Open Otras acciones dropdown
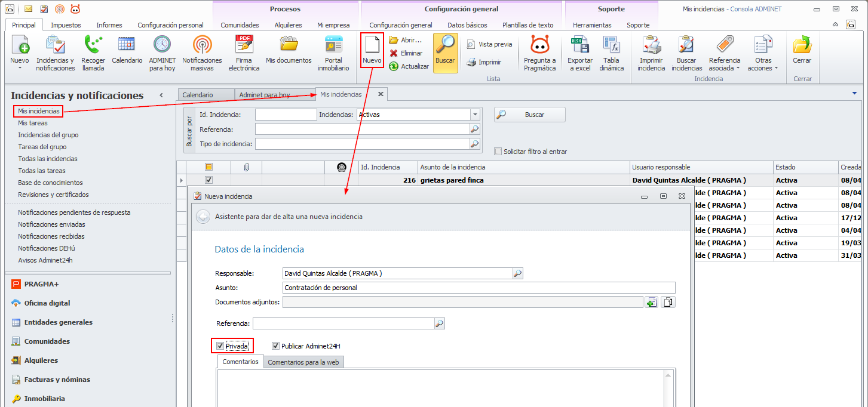This screenshot has width=868, height=407. [x=763, y=51]
